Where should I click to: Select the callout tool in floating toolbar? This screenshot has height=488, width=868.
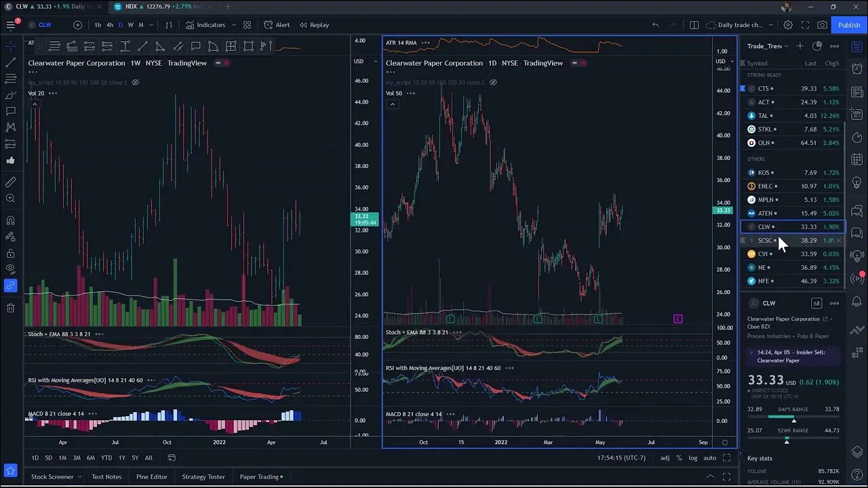[195, 46]
